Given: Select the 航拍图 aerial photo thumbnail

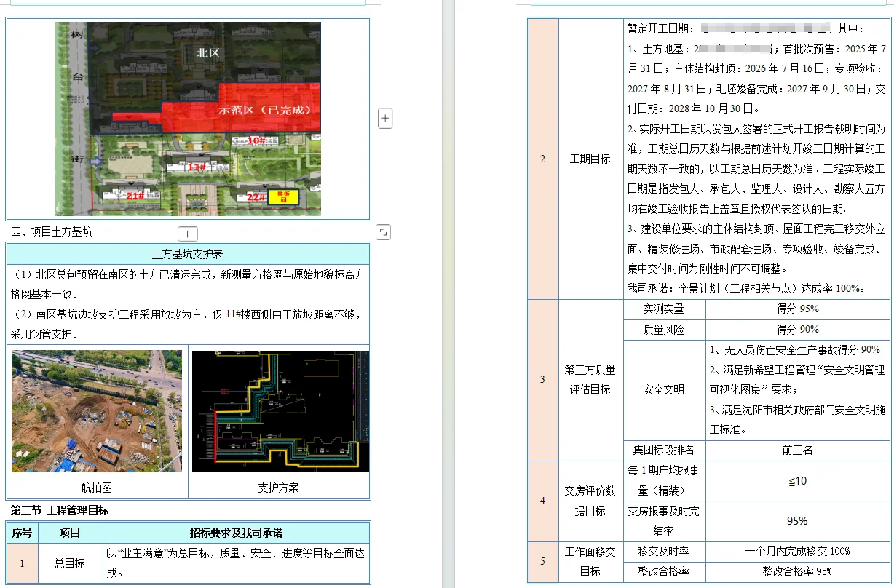Looking at the screenshot, I should coord(97,411).
